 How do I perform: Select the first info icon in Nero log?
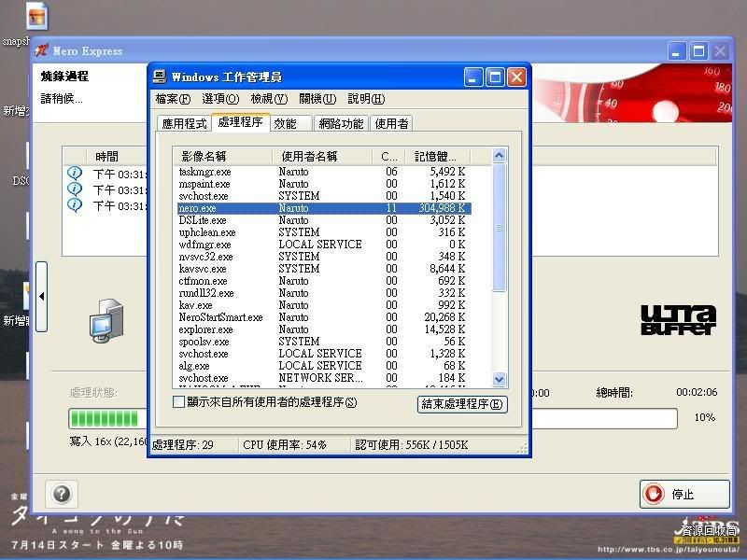(75, 173)
